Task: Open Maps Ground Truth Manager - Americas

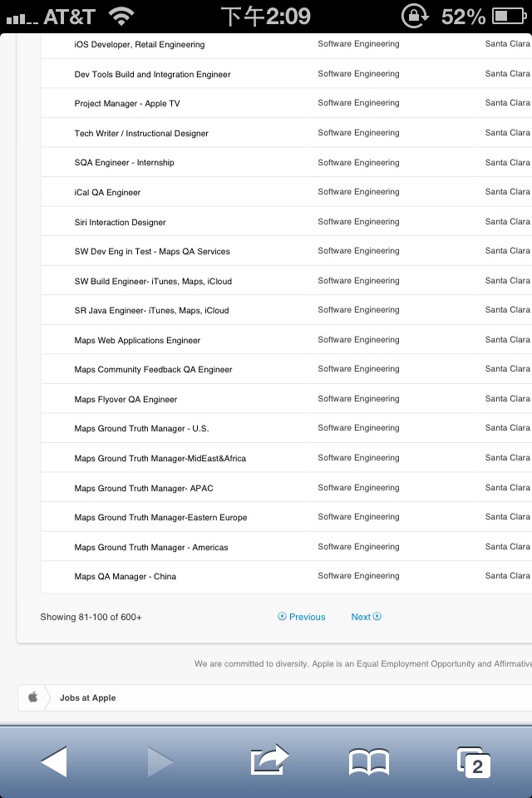Action: point(150,547)
